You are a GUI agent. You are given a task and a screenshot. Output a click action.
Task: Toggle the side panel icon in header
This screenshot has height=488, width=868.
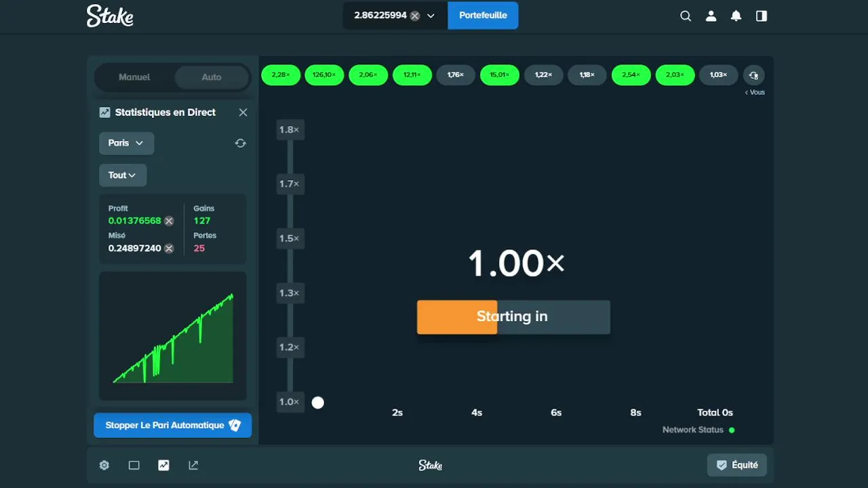tap(762, 16)
